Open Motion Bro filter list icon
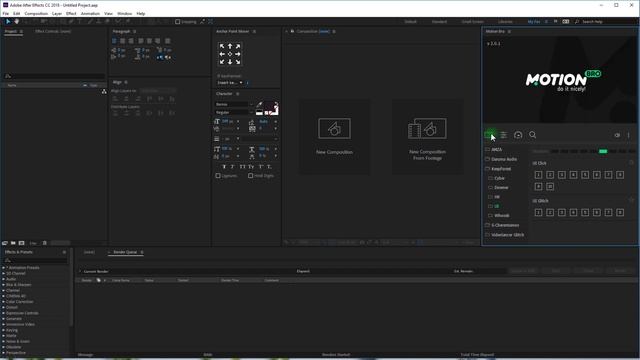Viewport: 640px width, 360px height. click(x=504, y=135)
